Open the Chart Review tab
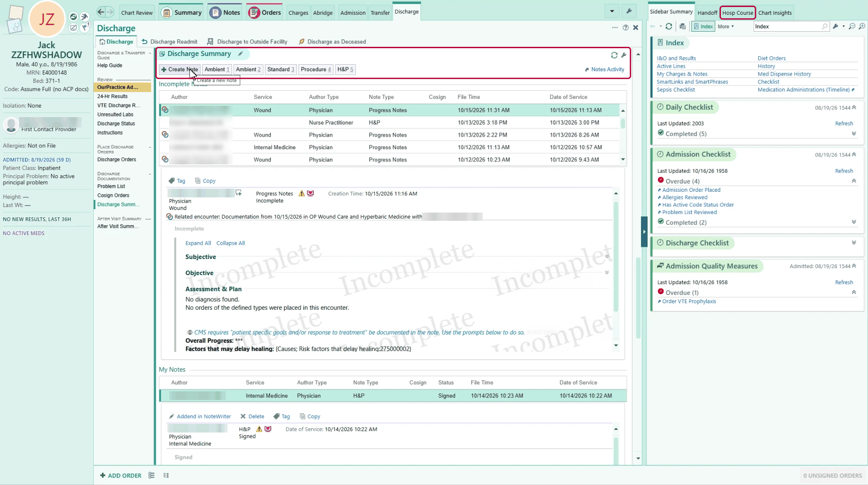The width and height of the screenshot is (868, 485). tap(137, 13)
